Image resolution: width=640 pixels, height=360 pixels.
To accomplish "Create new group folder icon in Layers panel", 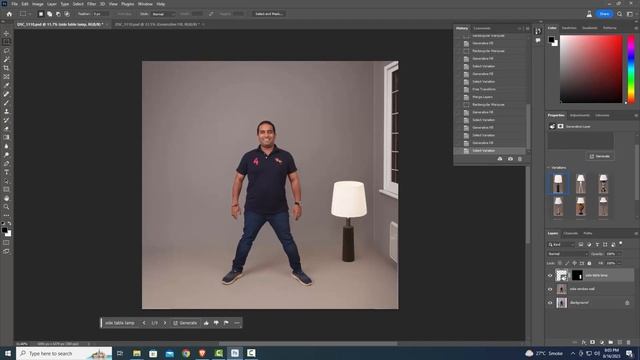I will 610,342.
